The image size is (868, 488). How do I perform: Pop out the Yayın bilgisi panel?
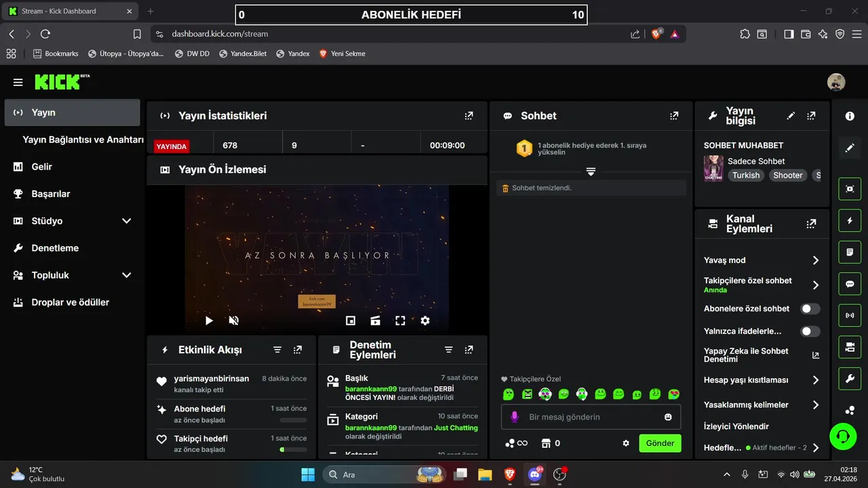tap(811, 116)
